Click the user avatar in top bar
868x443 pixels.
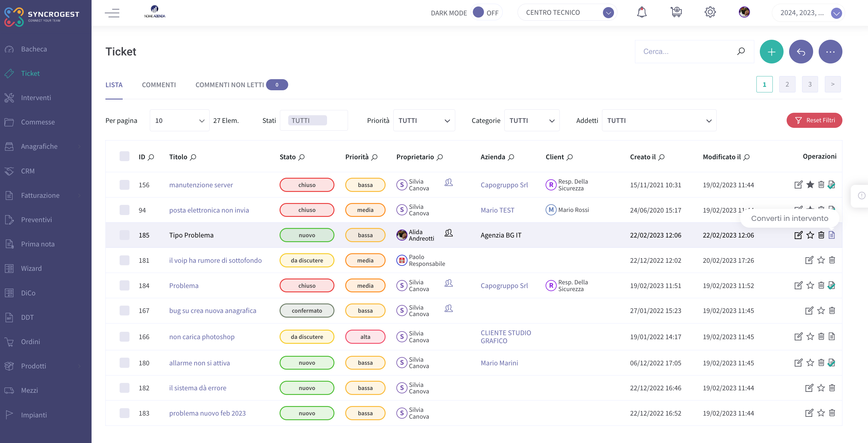[744, 12]
